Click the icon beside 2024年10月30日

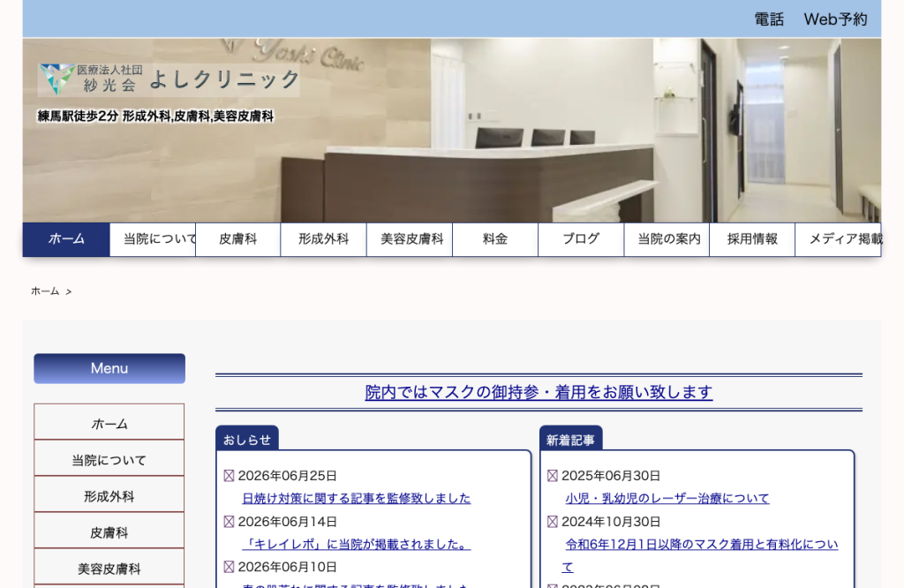pyautogui.click(x=553, y=522)
